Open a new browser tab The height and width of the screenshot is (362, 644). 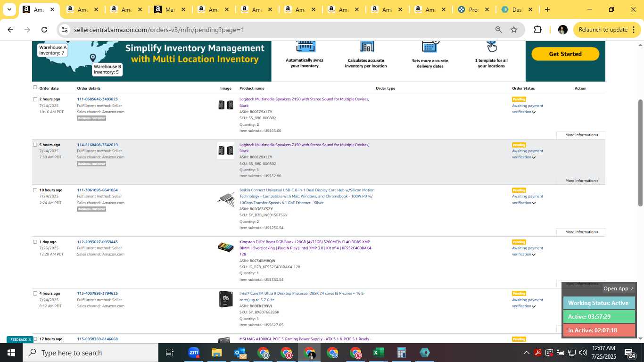(547, 9)
